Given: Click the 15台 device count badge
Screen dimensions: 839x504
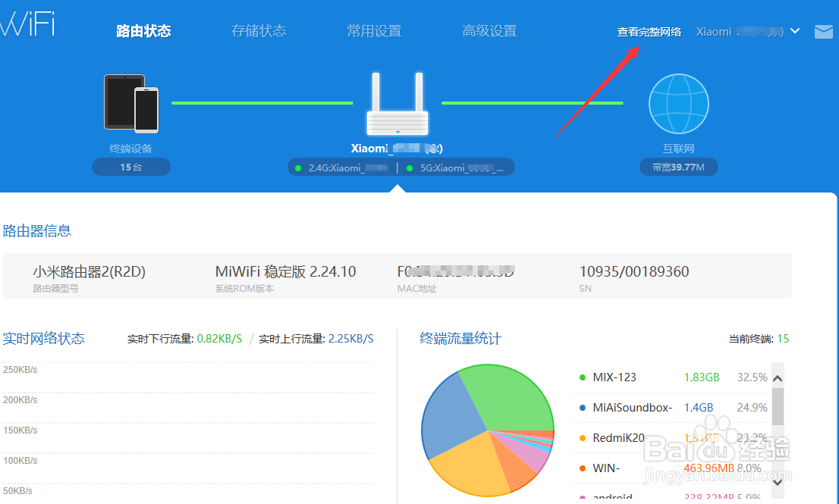Looking at the screenshot, I should click(131, 167).
